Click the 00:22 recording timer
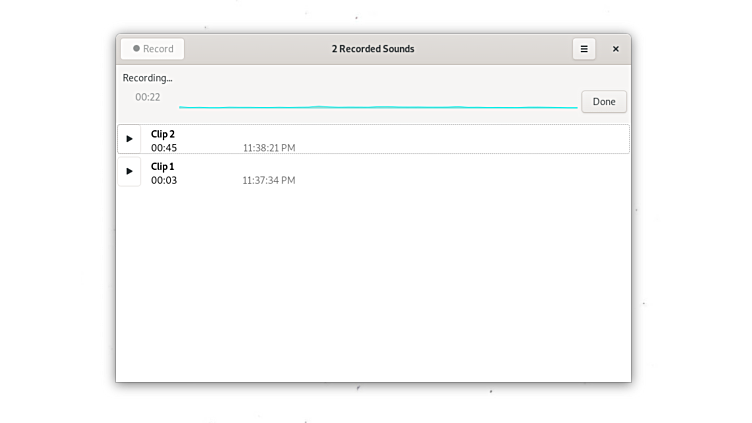This screenshot has width=752, height=423. coord(148,97)
